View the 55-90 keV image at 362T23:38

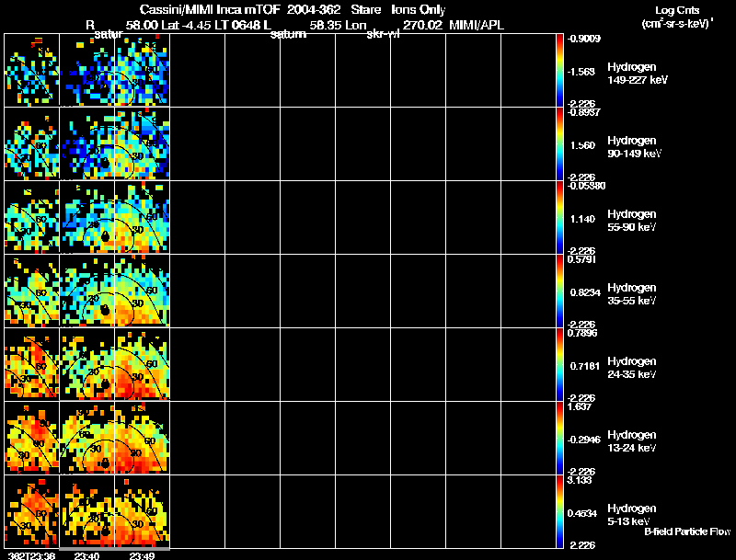tap(32, 217)
